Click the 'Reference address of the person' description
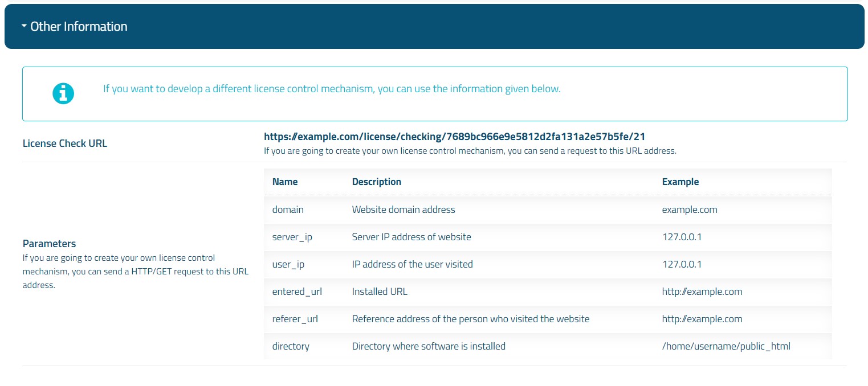This screenshot has height=386, width=868. [x=471, y=319]
